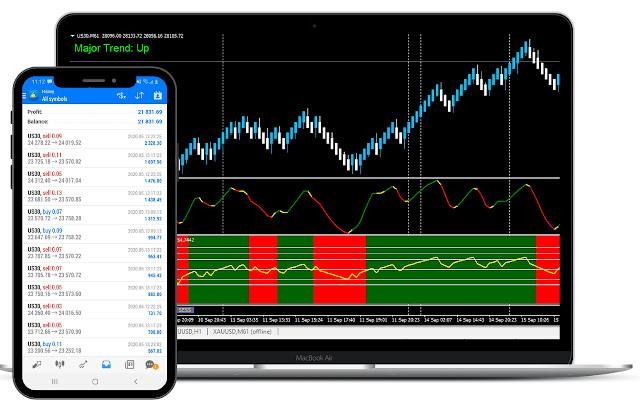Open the Chat messages icon with badge
Image resolution: width=640 pixels, height=400 pixels.
pos(151,364)
